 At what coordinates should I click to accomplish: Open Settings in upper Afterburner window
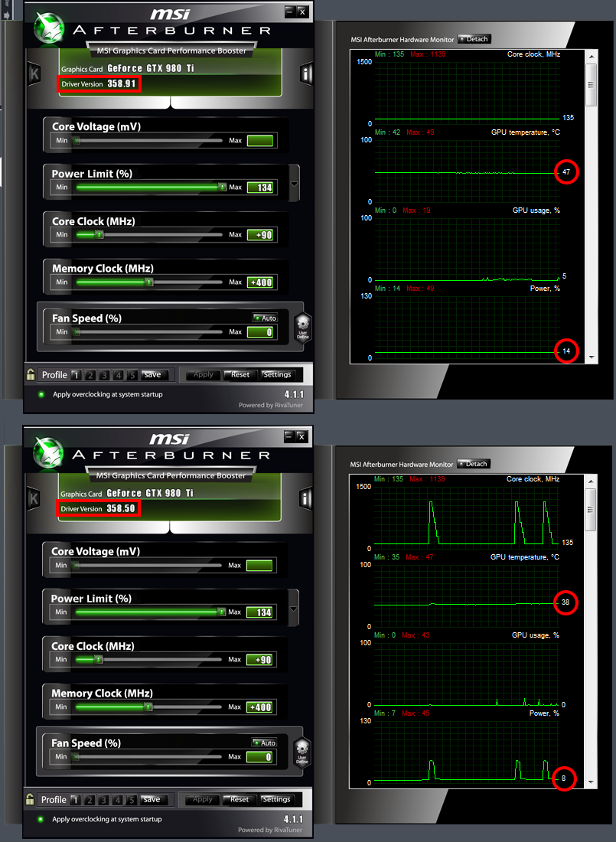[x=276, y=374]
